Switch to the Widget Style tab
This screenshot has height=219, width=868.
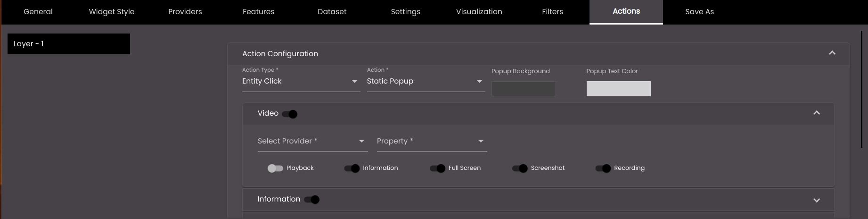tap(112, 12)
